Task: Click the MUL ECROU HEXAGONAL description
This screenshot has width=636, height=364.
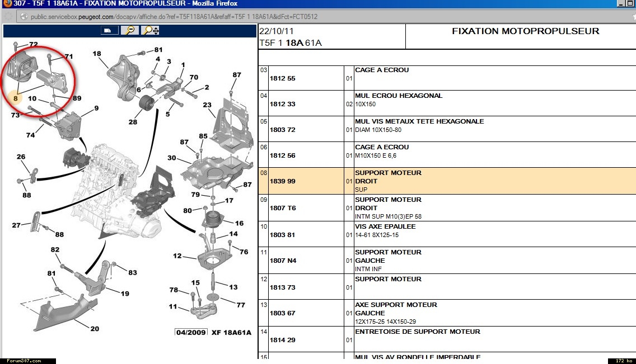Action: pos(399,96)
